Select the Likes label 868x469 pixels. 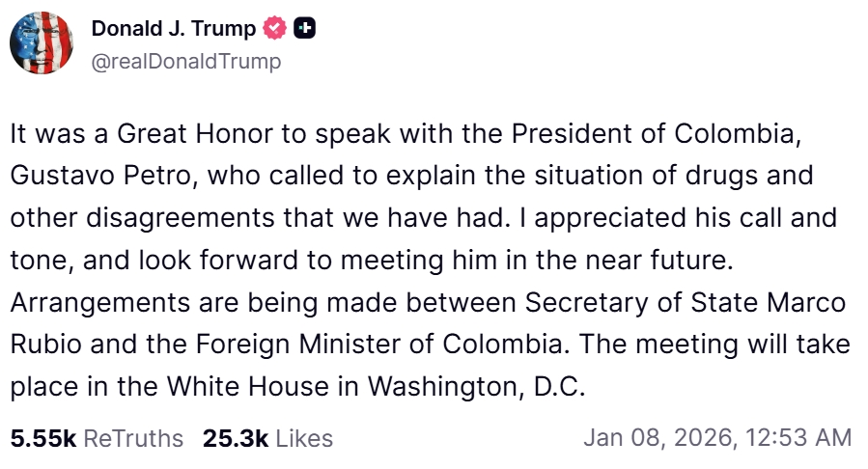pos(304,438)
